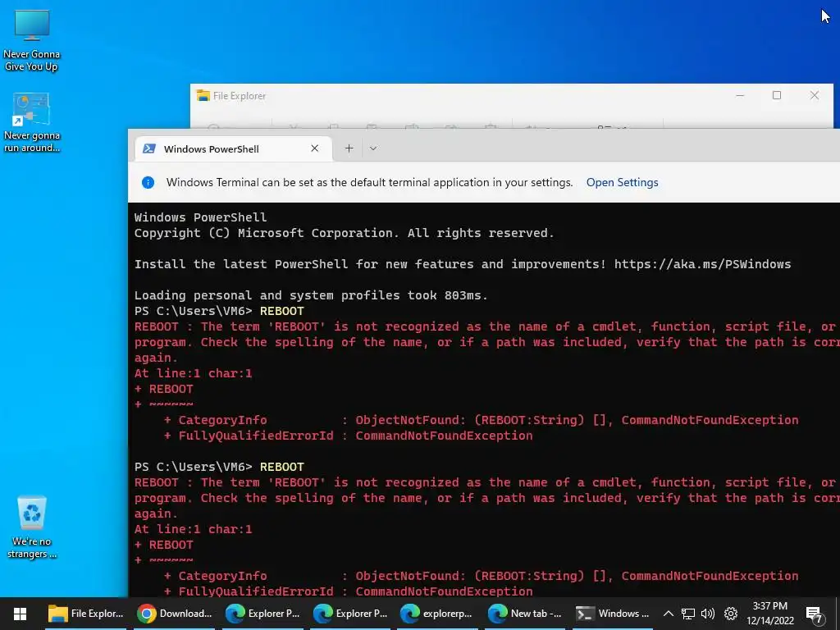Click the settings gear in system tray
The height and width of the screenshot is (630, 840).
pos(731,614)
